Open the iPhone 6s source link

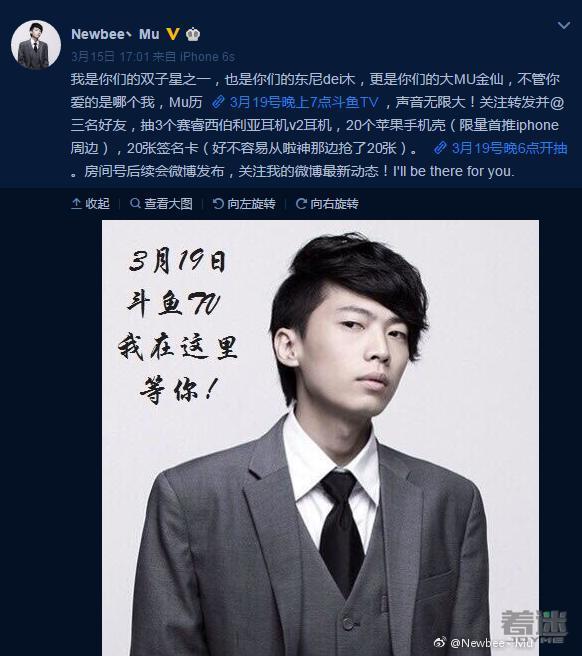207,56
